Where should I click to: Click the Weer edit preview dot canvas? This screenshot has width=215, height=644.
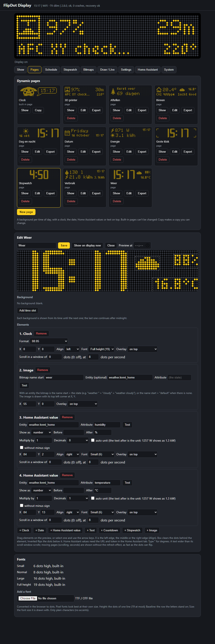point(107,271)
